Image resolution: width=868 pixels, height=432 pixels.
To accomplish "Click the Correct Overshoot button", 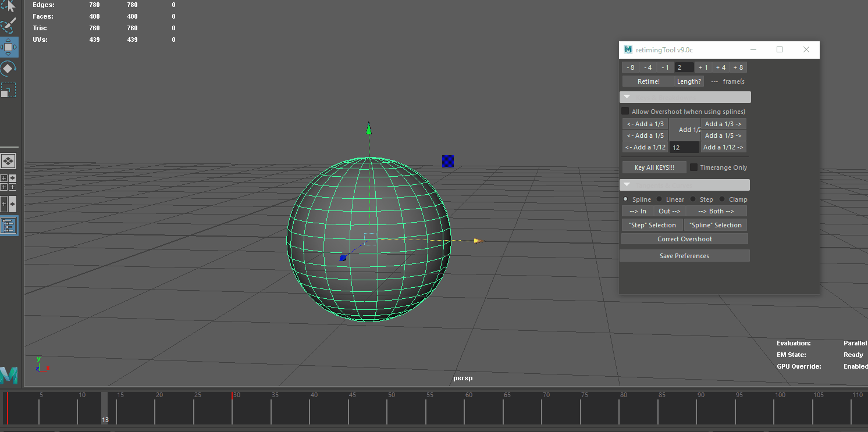I will tap(685, 239).
